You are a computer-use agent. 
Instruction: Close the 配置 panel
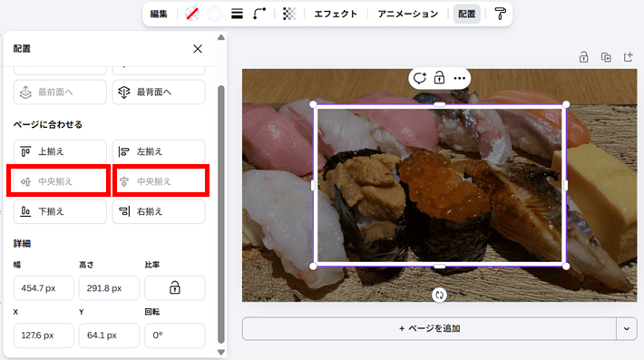pyautogui.click(x=198, y=49)
